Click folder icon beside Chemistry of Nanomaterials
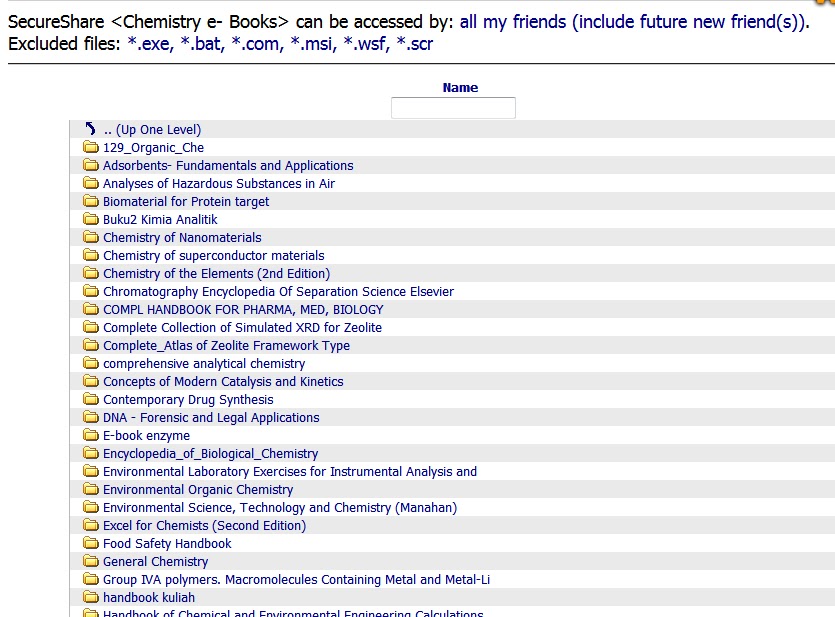Screen dimensions: 835x617 pos(91,238)
